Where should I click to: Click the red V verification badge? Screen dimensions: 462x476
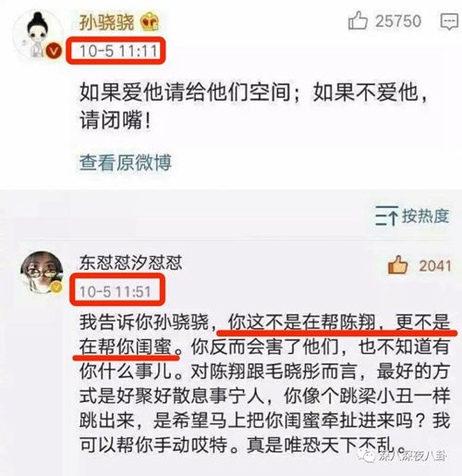point(54,51)
